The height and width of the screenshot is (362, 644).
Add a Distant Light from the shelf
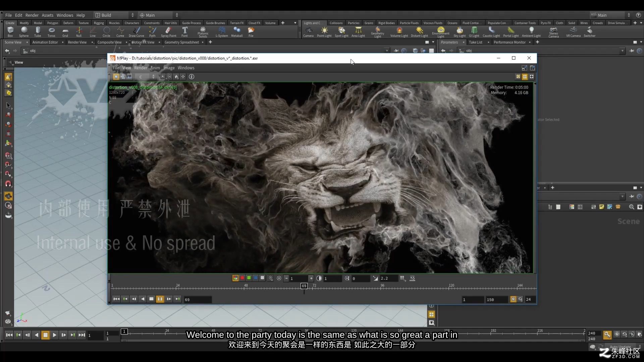(x=419, y=32)
